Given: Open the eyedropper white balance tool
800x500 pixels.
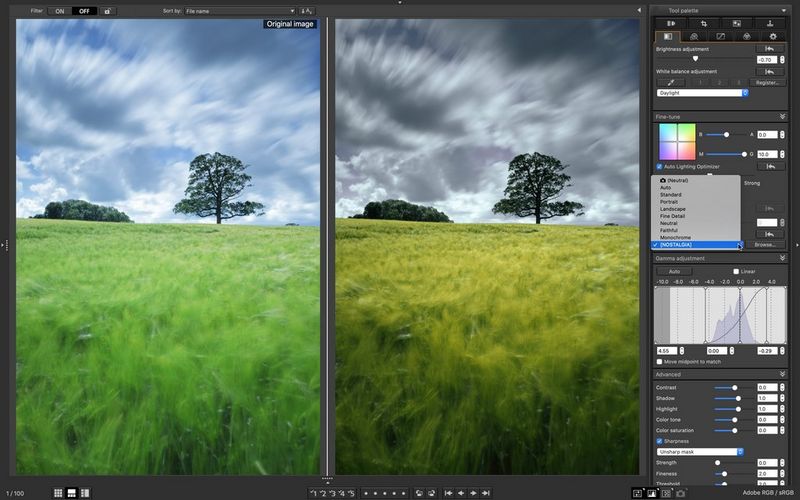Looking at the screenshot, I should click(669, 82).
